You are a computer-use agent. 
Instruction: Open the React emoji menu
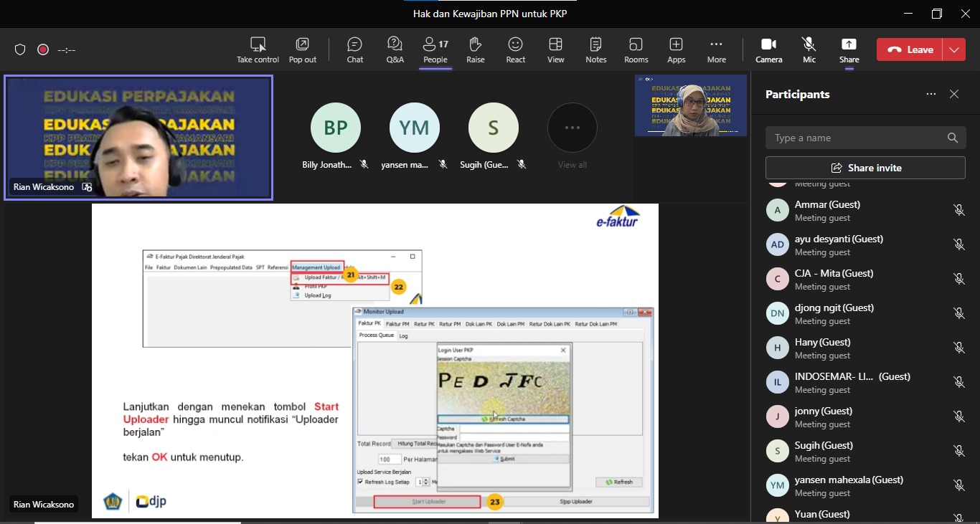pos(515,50)
